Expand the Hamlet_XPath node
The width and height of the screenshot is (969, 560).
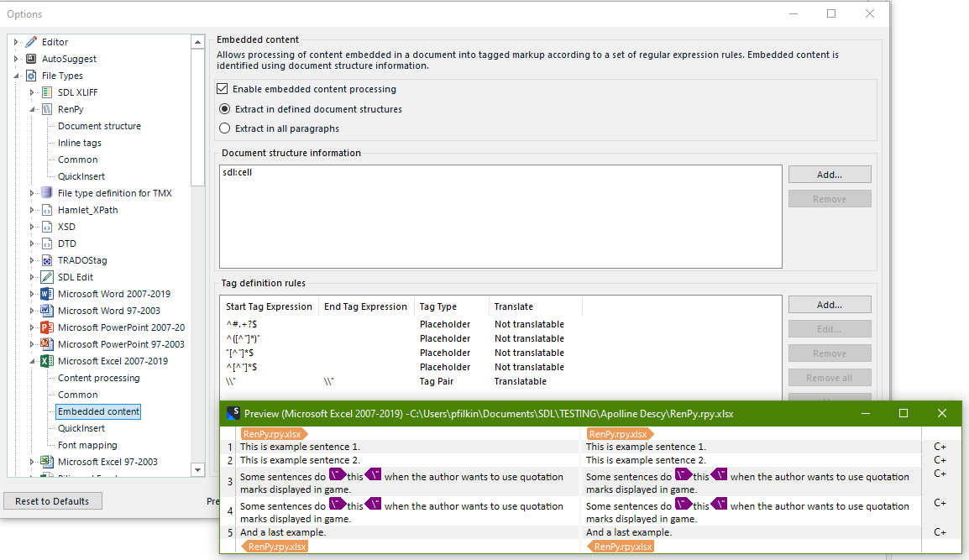(x=32, y=210)
